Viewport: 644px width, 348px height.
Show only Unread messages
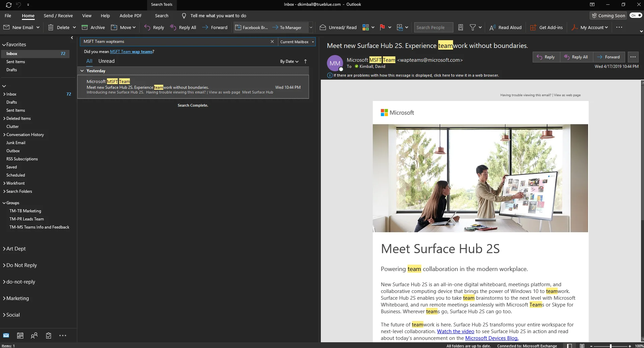106,61
